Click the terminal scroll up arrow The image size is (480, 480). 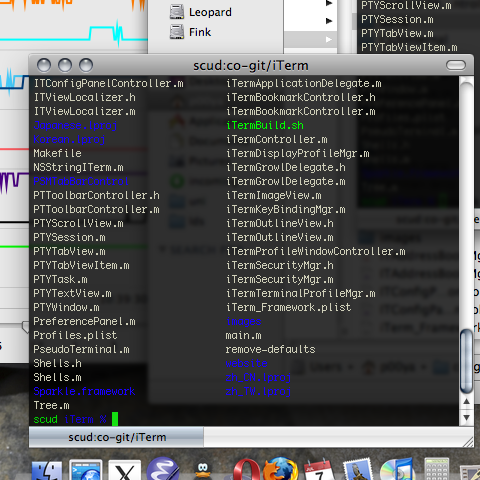[466, 401]
